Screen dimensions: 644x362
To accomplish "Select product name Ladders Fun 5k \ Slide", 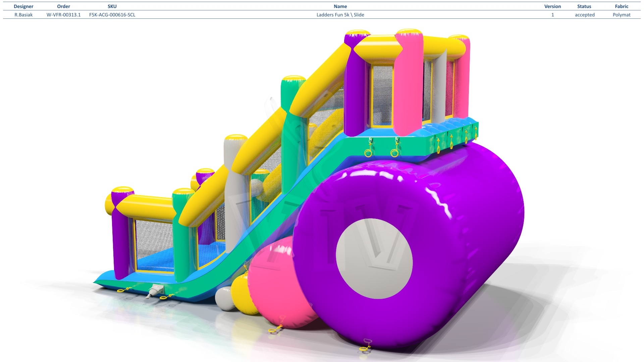I will pos(340,15).
